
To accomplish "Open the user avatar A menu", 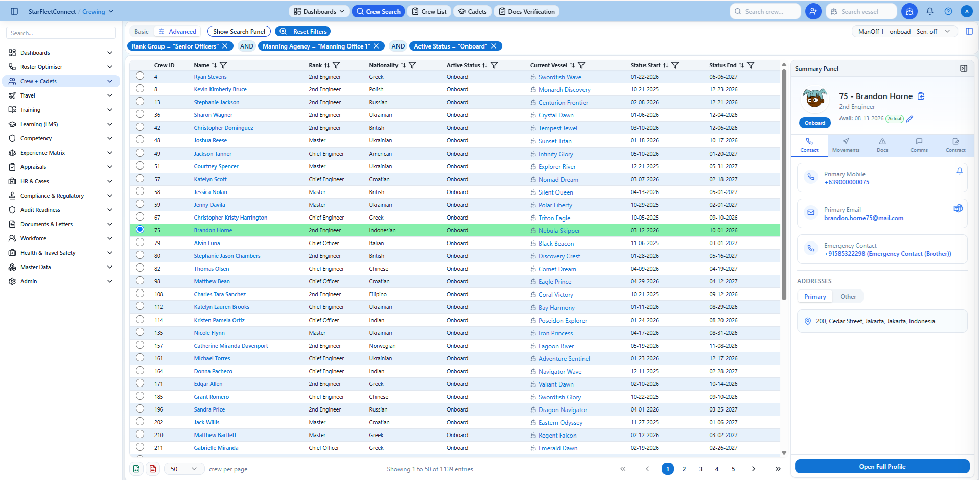I will coord(967,11).
